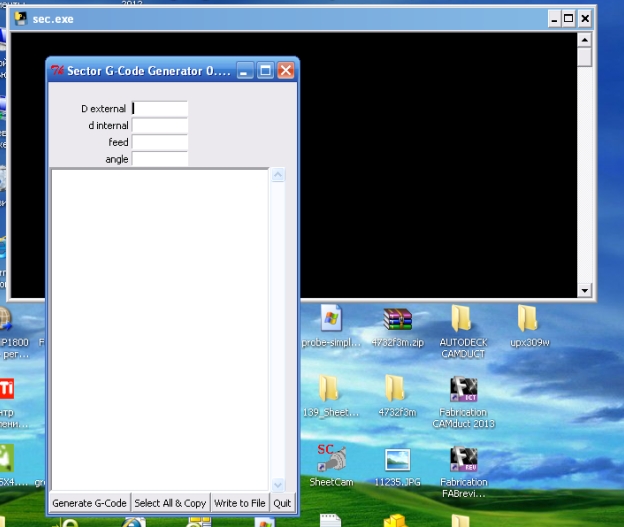The width and height of the screenshot is (624, 527).
Task: Click the D external label
Action: [x=103, y=109]
